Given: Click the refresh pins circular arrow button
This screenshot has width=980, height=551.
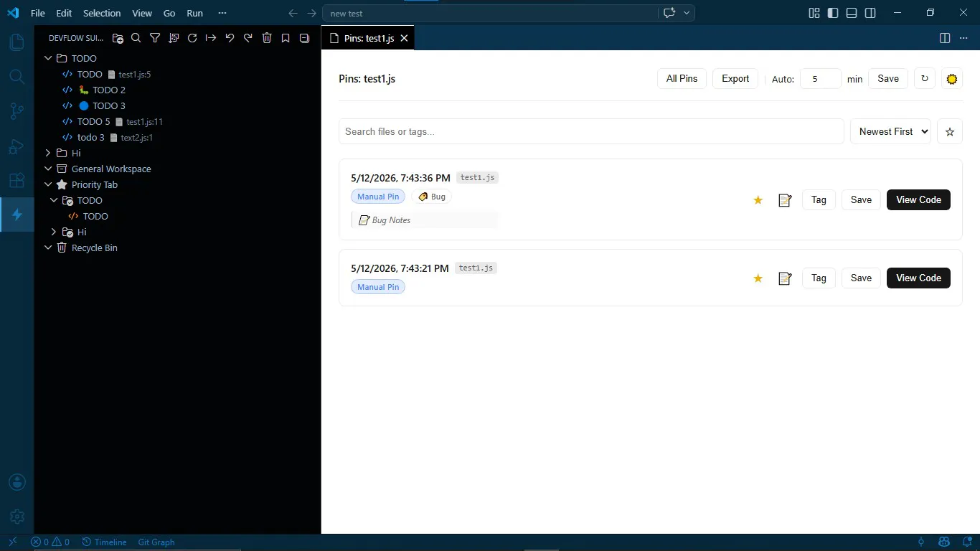Looking at the screenshot, I should (925, 79).
